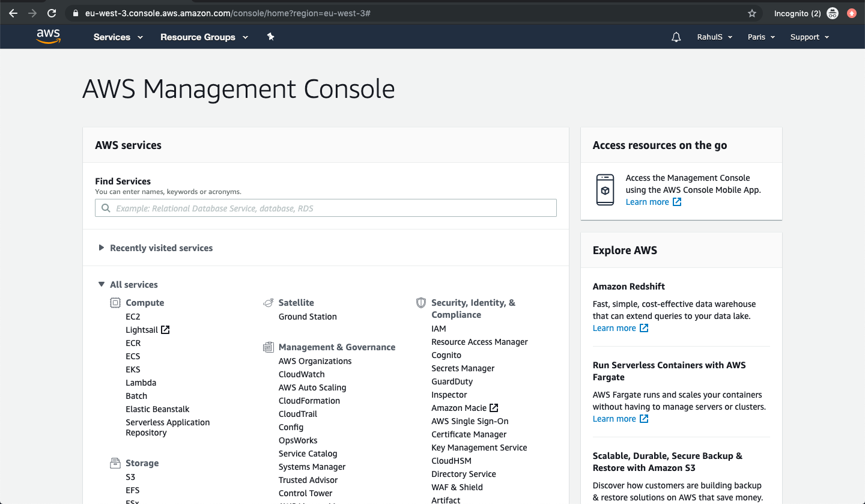Click the AWS logo to return home
Viewport: 865px width, 504px height.
(48, 37)
